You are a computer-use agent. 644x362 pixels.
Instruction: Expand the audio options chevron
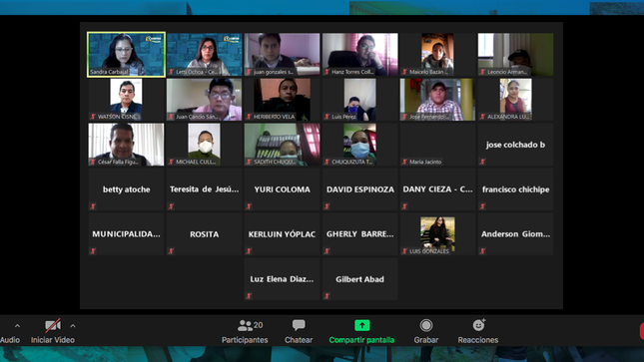tap(17, 326)
